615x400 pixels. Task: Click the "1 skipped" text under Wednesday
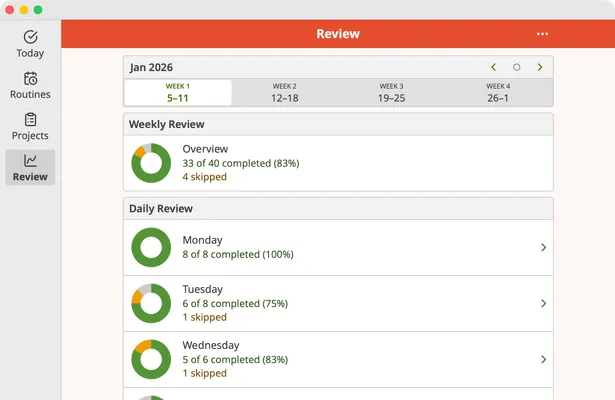click(x=204, y=373)
